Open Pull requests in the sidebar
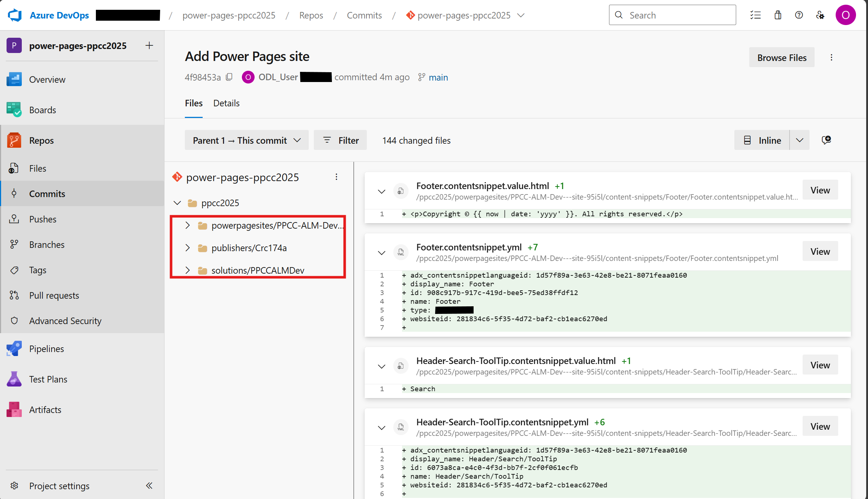Viewport: 868px width, 499px height. (54, 295)
